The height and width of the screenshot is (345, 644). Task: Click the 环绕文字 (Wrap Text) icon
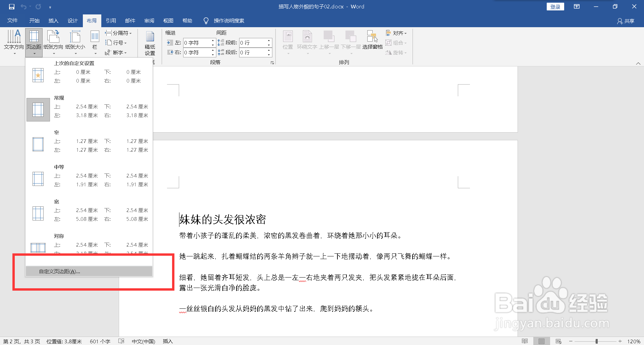pos(307,40)
